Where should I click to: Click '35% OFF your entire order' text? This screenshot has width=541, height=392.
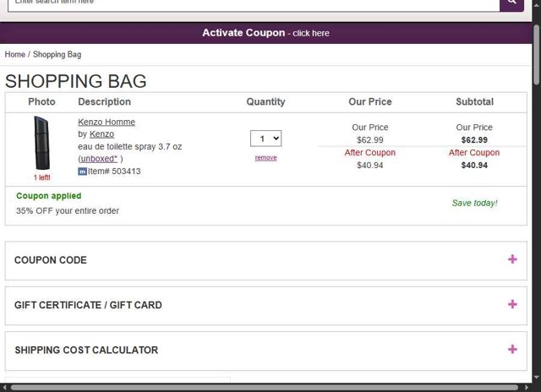[68, 210]
